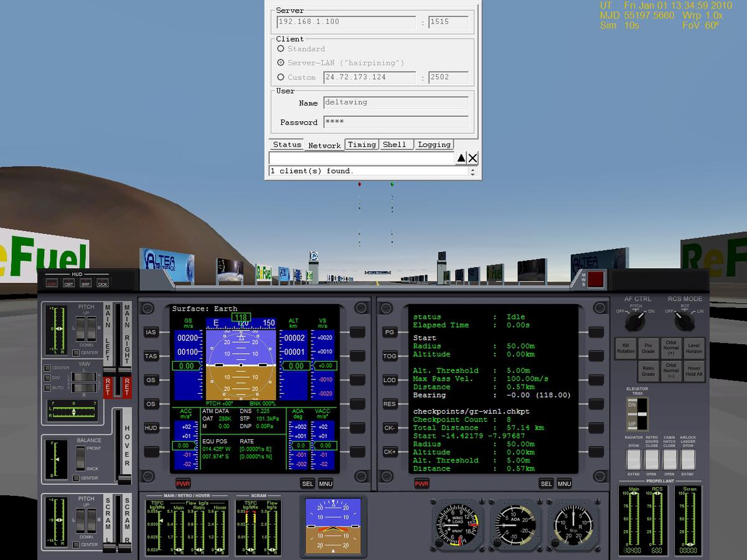Engage Orbit Normal (-) autopilot
The width and height of the screenshot is (747, 560).
point(671,371)
